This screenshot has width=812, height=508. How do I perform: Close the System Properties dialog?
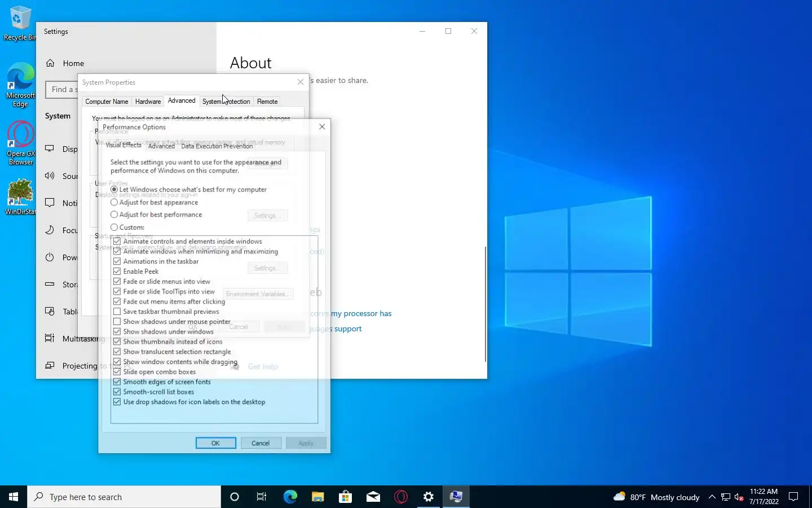click(x=301, y=82)
